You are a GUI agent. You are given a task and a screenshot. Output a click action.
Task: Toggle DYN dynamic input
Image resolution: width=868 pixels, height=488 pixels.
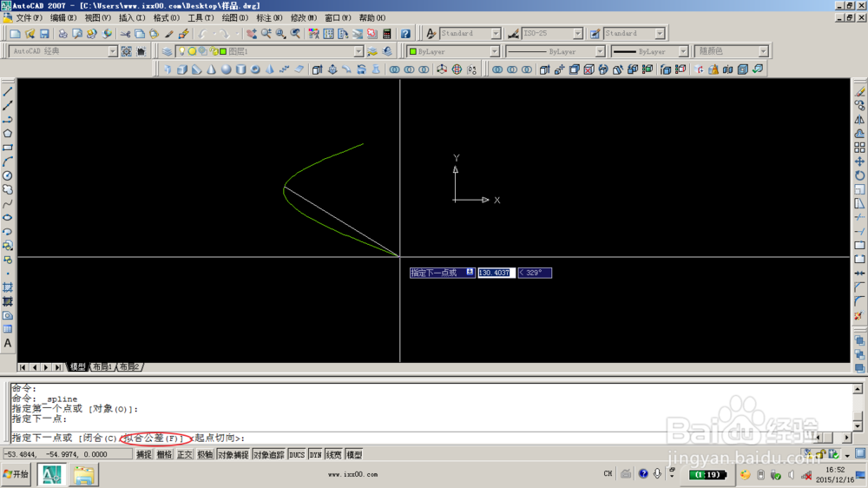pos(316,455)
